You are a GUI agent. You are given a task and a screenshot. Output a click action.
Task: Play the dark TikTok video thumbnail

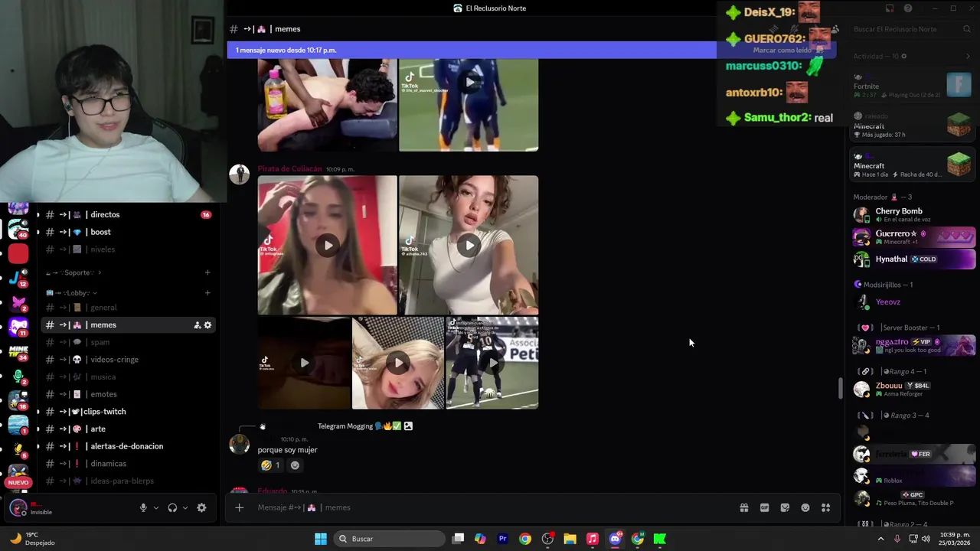click(304, 363)
